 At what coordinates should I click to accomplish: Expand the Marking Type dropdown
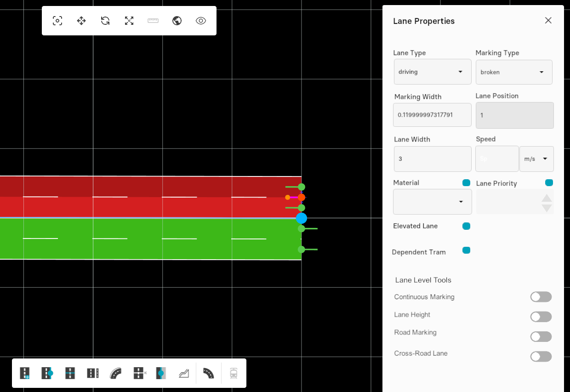[x=513, y=72]
